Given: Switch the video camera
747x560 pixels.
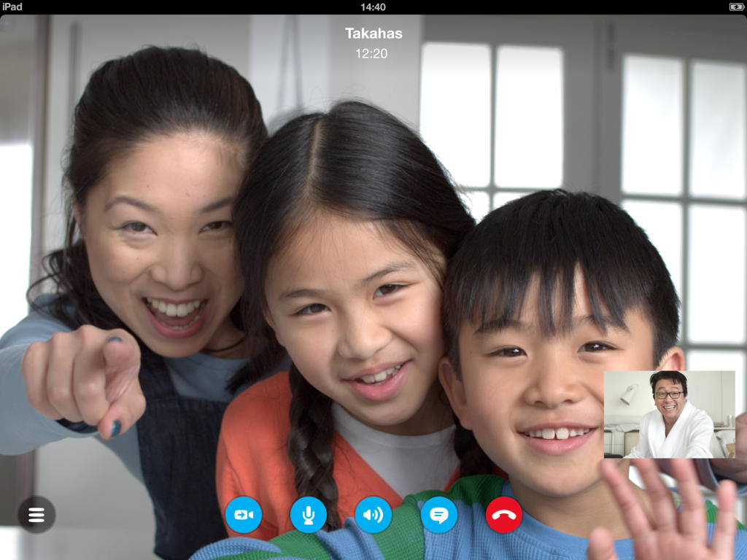Looking at the screenshot, I should click(244, 515).
